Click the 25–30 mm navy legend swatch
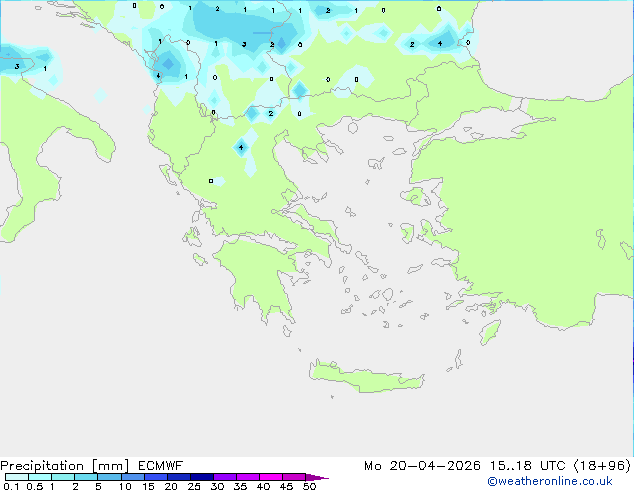 (201, 477)
